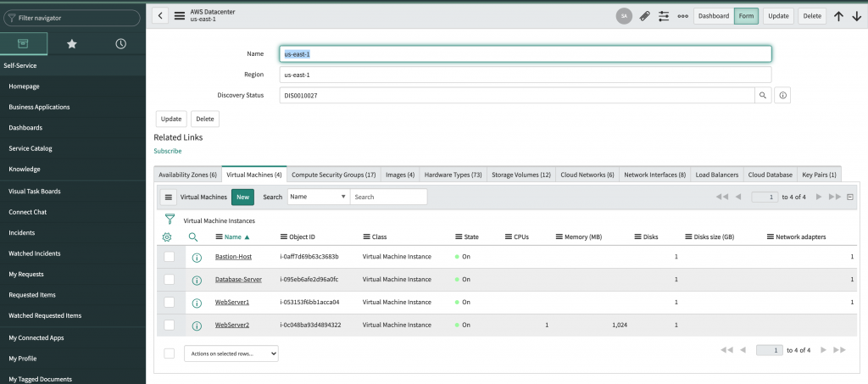The height and width of the screenshot is (384, 868).
Task: Preview WebServer1 record info icon
Action: [x=196, y=303]
